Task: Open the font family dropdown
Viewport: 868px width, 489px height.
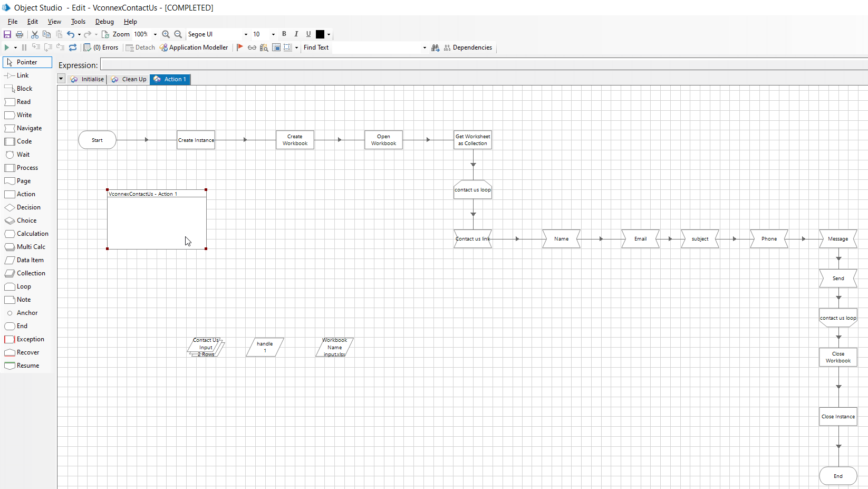Action: tap(245, 34)
